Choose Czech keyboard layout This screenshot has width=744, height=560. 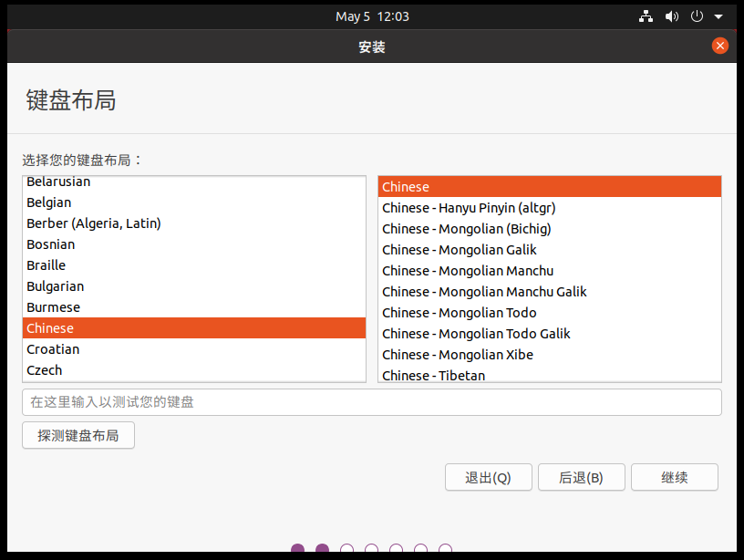pyautogui.click(x=194, y=369)
